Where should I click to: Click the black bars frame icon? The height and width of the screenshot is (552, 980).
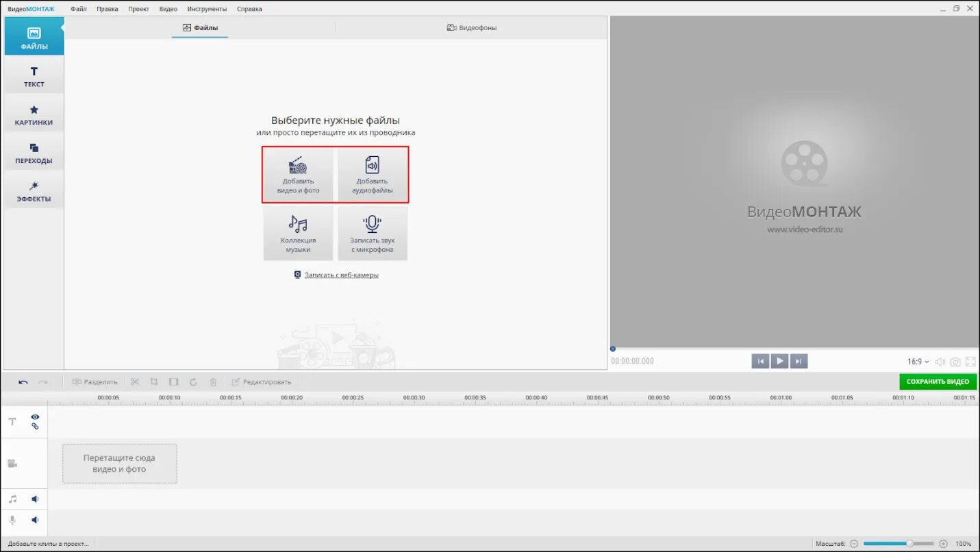[x=174, y=381]
